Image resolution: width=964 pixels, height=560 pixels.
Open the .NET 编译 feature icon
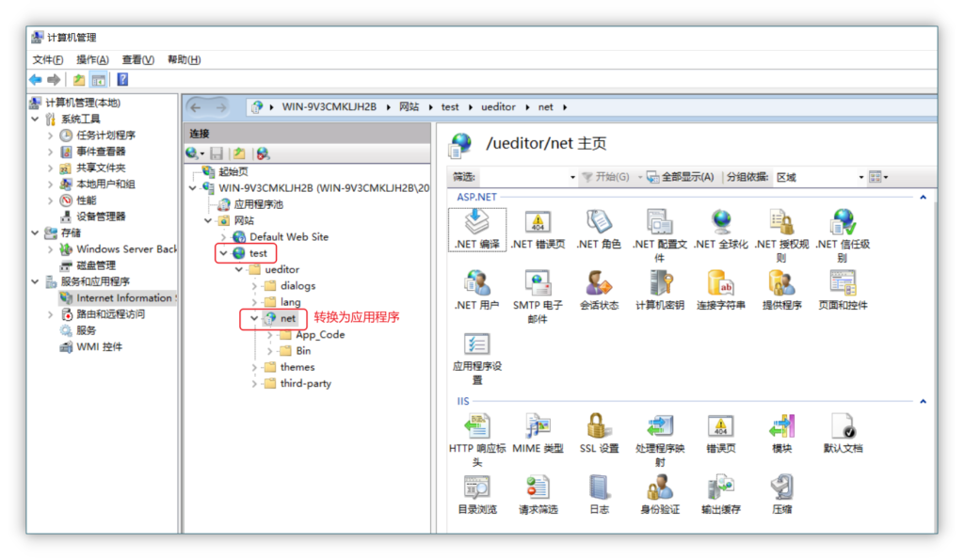tap(477, 230)
